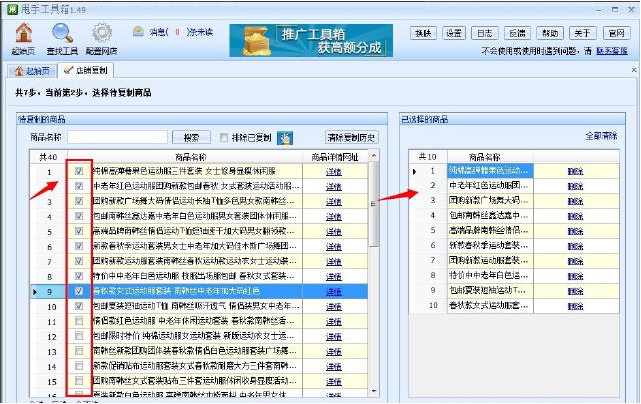Click the 设置 settings button
The width and height of the screenshot is (641, 404).
(x=454, y=33)
